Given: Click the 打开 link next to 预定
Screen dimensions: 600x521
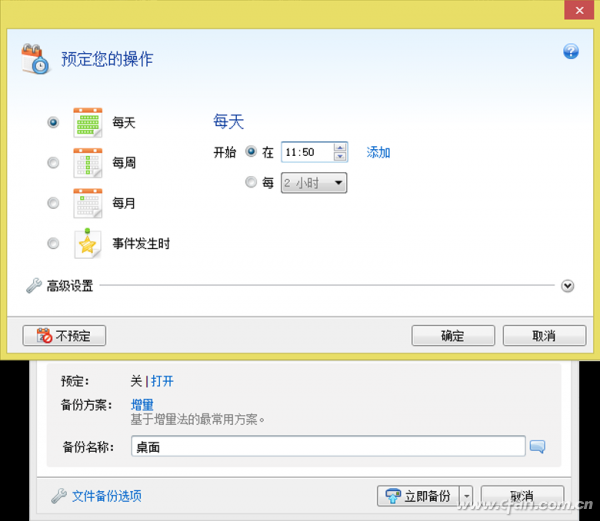Looking at the screenshot, I should pyautogui.click(x=162, y=381).
